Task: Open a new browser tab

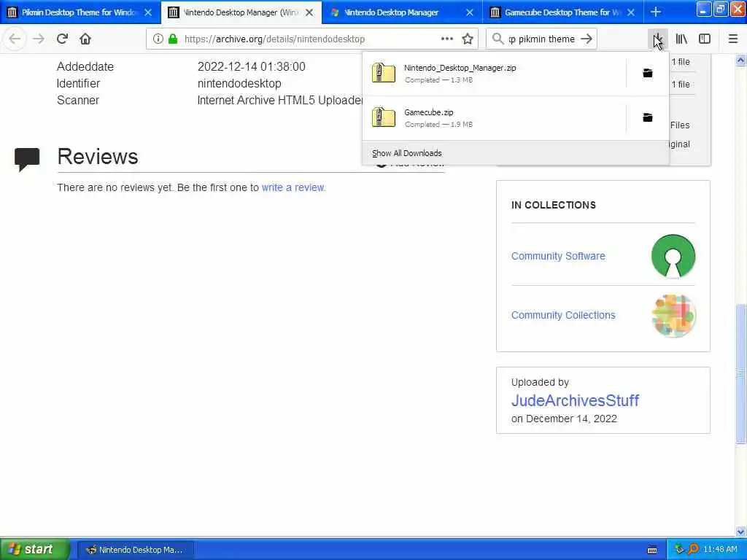Action: click(656, 12)
